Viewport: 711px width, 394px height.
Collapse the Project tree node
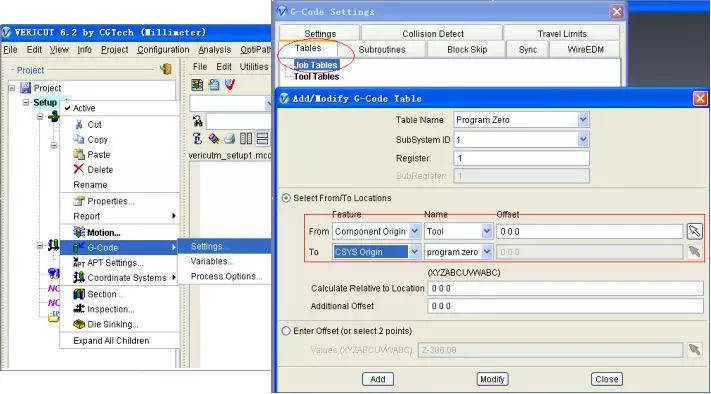(x=12, y=88)
